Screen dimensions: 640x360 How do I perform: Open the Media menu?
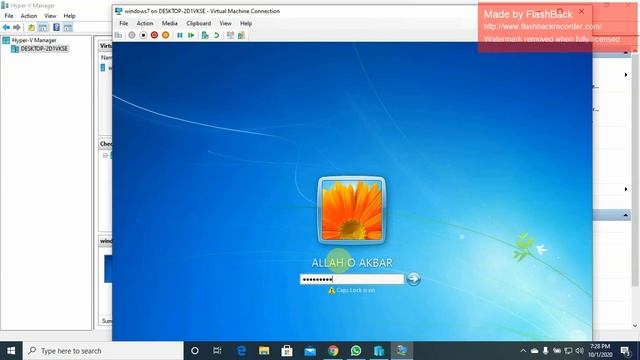(170, 23)
